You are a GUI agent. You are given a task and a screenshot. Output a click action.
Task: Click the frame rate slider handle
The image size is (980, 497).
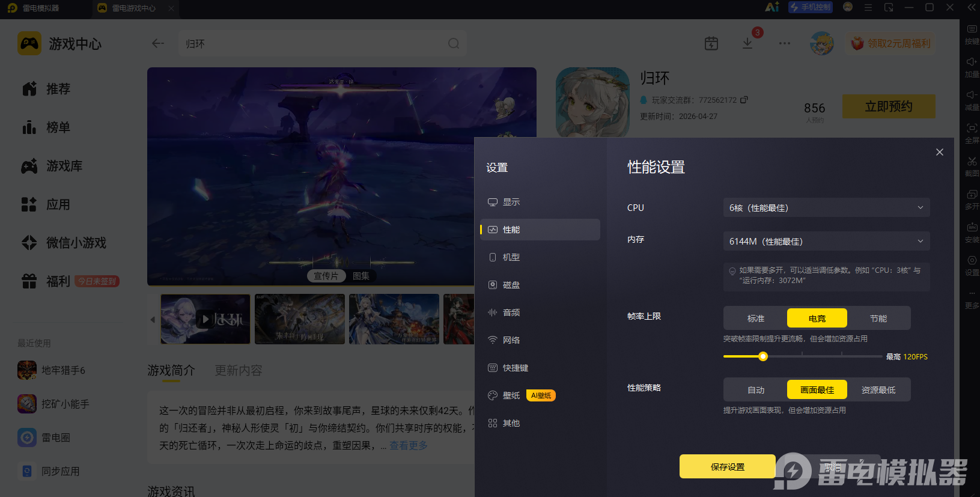763,356
